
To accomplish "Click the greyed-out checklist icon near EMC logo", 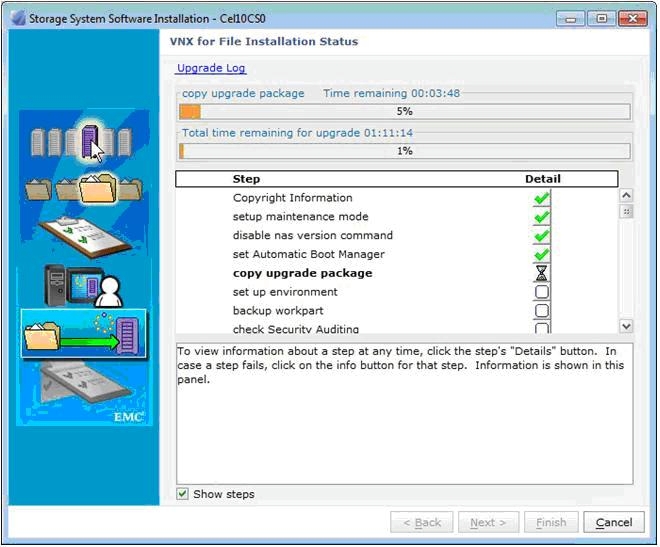I will 88,384.
